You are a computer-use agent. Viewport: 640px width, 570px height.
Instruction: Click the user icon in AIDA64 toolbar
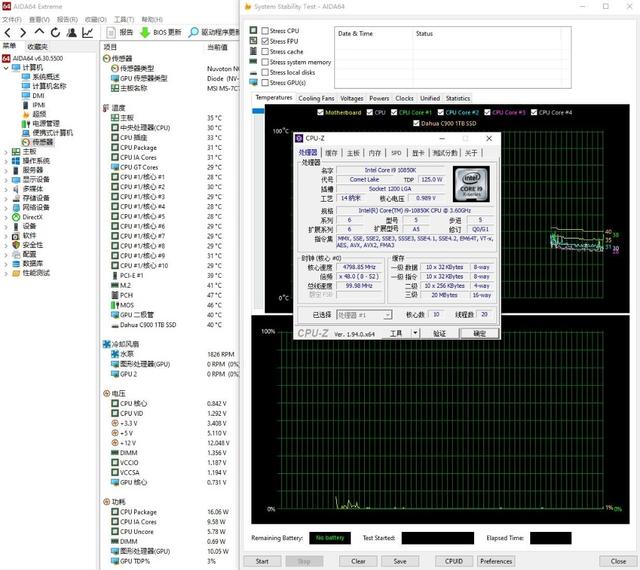coord(71,32)
